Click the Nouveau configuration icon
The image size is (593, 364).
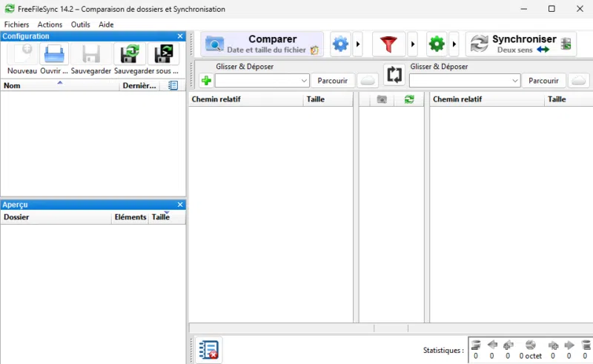pyautogui.click(x=22, y=53)
